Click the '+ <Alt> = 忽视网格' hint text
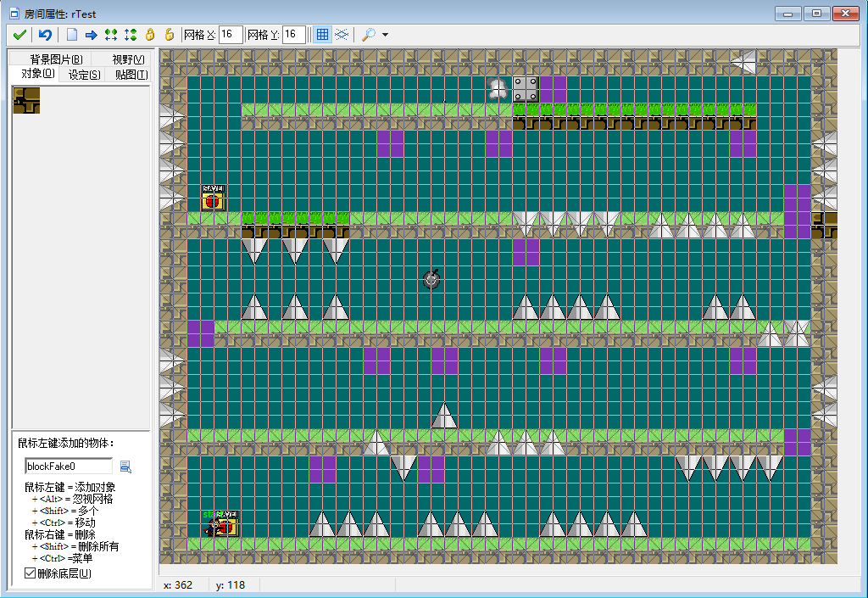The image size is (868, 598). [73, 499]
